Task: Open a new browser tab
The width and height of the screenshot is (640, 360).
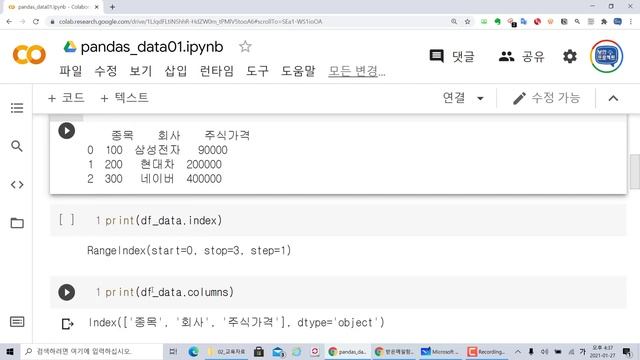Action: [112, 7]
